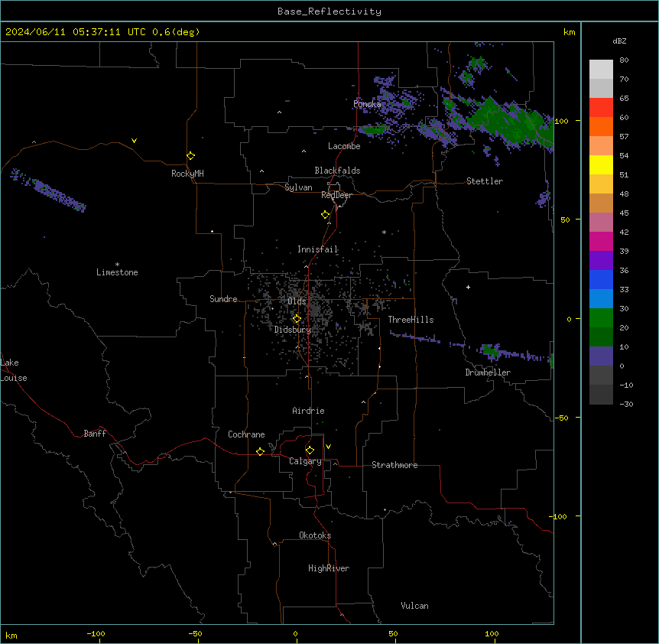
Task: Click the 100 km tick on right axis
Action: tap(561, 121)
